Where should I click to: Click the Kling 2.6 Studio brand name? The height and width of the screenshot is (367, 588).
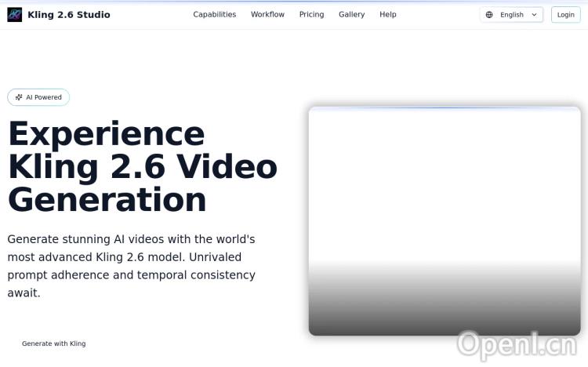[x=69, y=15]
